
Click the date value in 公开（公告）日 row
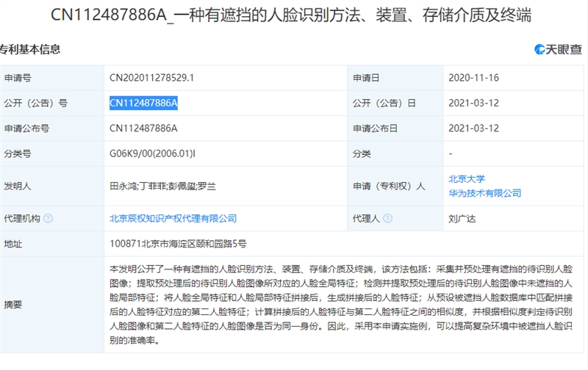[x=474, y=103]
